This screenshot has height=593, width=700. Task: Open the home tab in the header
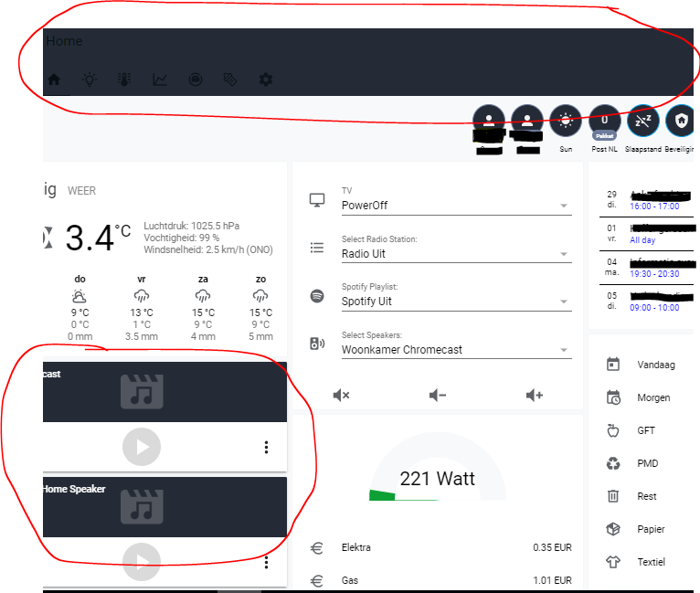(x=54, y=79)
